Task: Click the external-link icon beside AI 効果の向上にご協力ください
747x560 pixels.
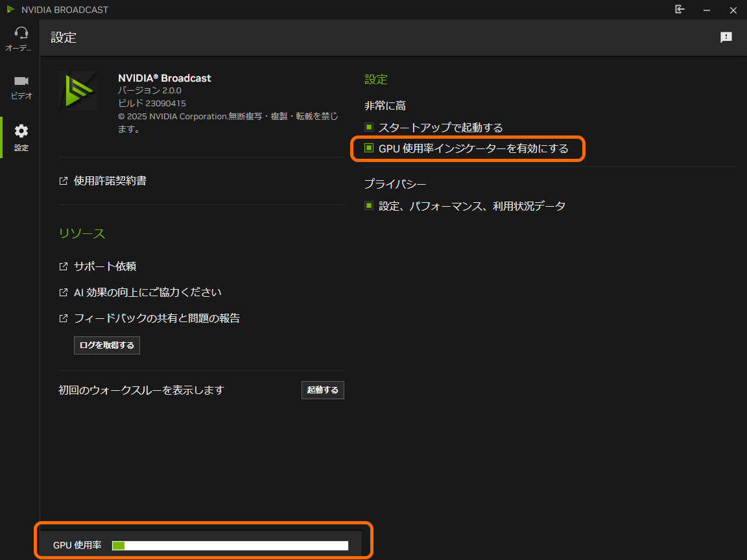Action: click(x=63, y=292)
